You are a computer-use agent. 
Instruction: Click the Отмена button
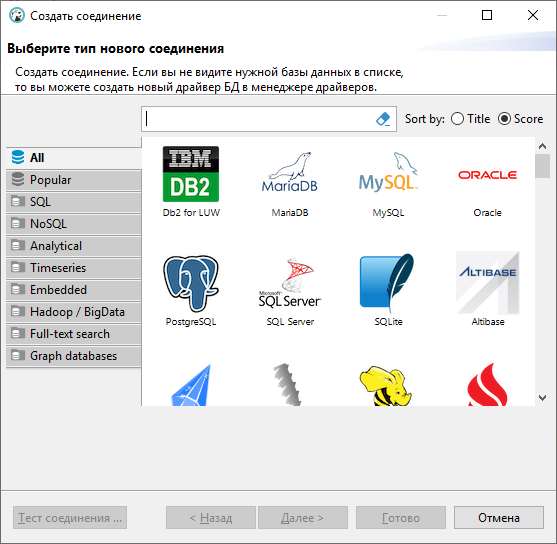click(499, 518)
